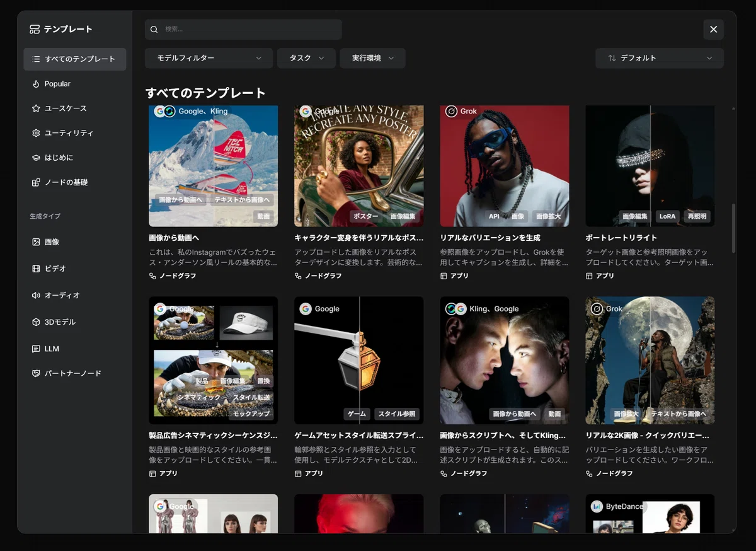Open the モデルフィルター dropdown

(209, 58)
